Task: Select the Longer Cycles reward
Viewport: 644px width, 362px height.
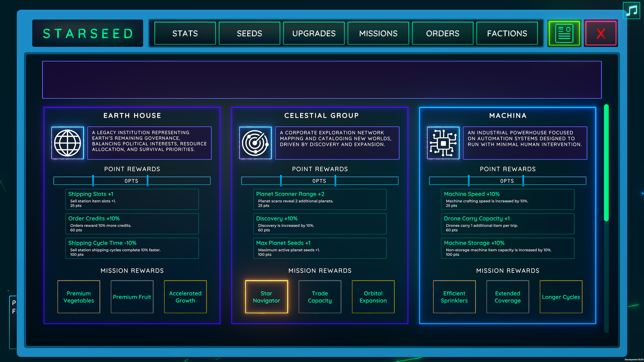Action: [x=561, y=297]
